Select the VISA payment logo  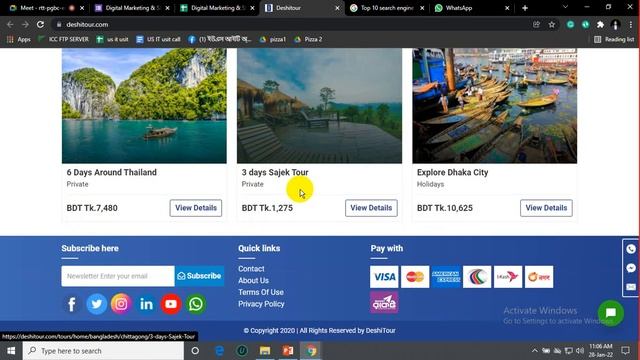pos(384,277)
